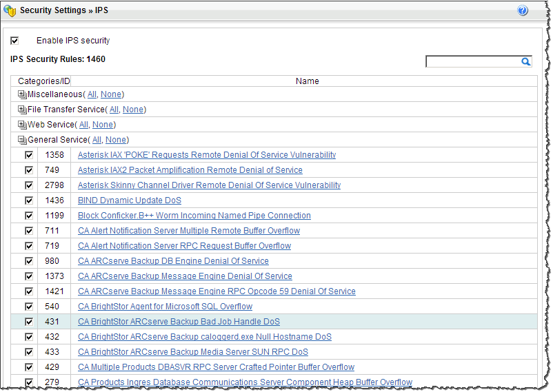The image size is (553, 392).
Task: Expand the Miscellaneous category
Action: 22,94
